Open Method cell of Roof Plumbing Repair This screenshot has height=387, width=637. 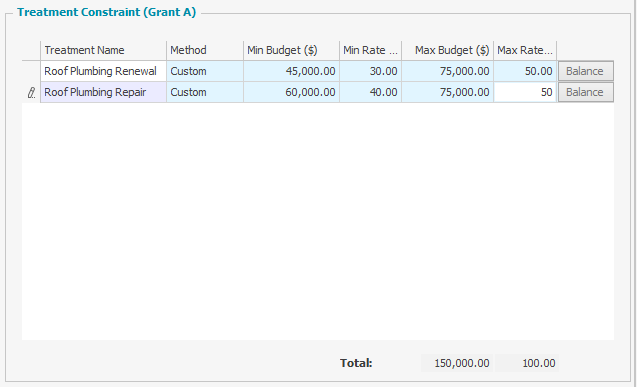point(205,92)
